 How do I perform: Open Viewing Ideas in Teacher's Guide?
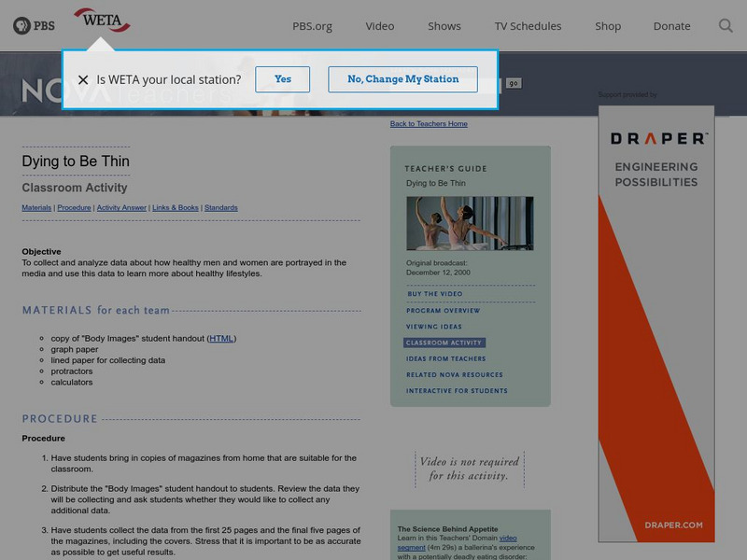(x=434, y=327)
